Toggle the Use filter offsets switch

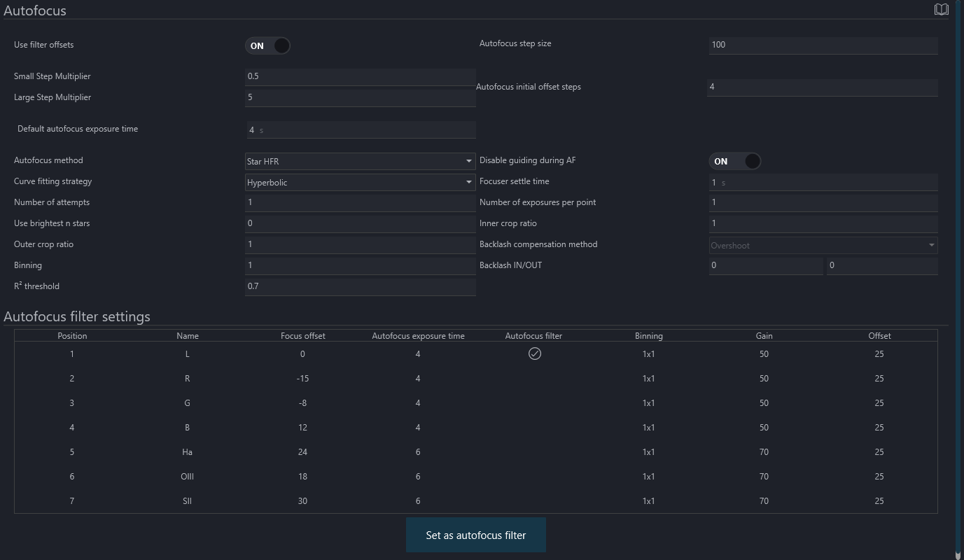tap(267, 45)
